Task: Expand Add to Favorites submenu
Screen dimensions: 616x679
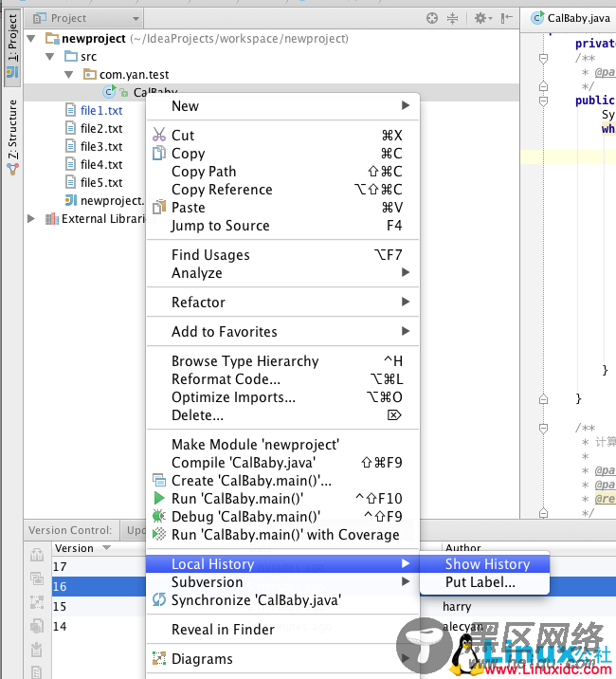Action: (x=282, y=331)
